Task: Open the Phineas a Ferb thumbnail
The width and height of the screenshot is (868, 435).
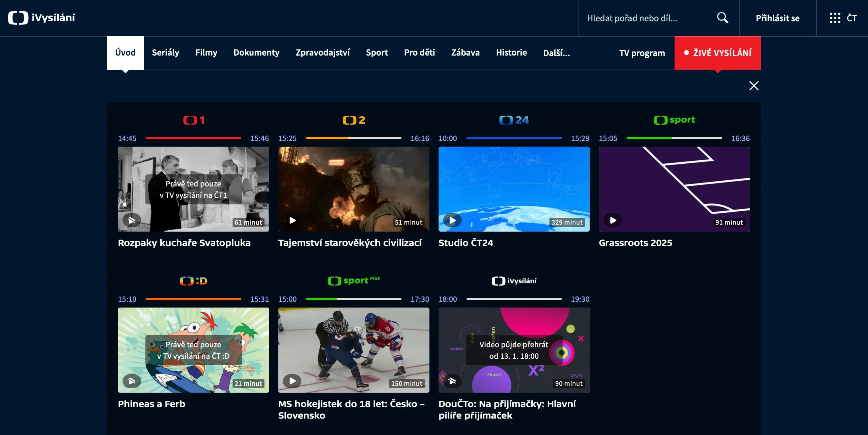Action: click(x=193, y=350)
